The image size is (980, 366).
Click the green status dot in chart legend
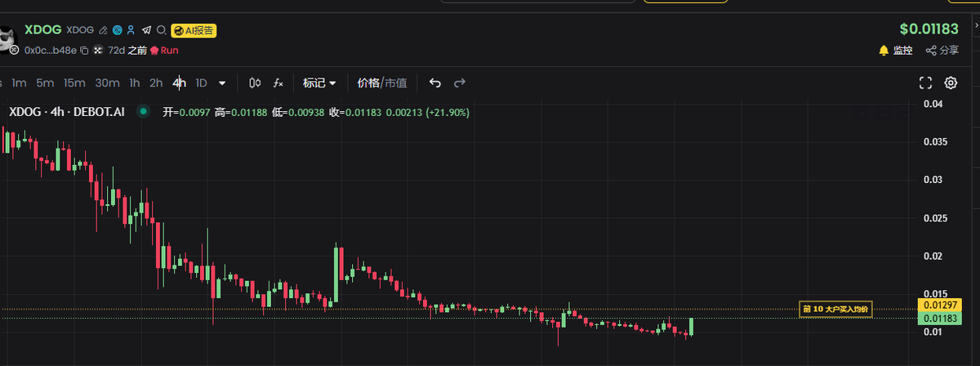143,112
